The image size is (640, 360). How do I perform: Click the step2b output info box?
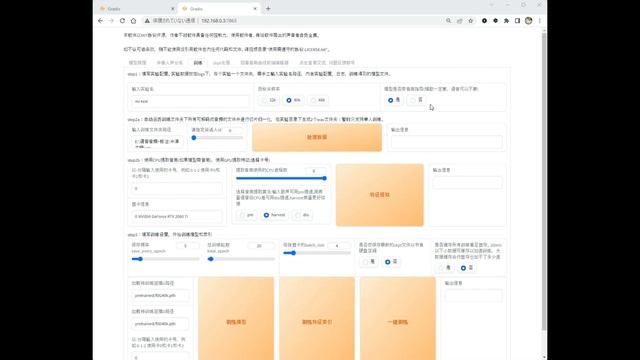[x=467, y=182]
